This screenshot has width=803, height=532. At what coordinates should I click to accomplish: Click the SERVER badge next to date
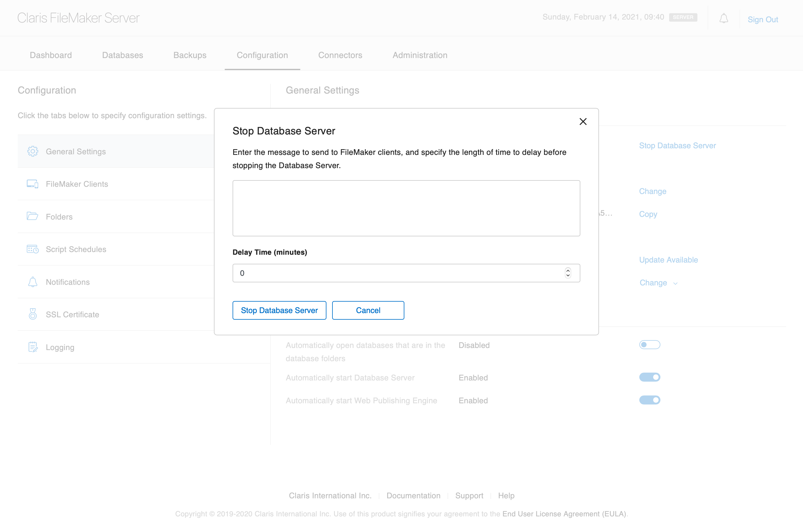[683, 17]
